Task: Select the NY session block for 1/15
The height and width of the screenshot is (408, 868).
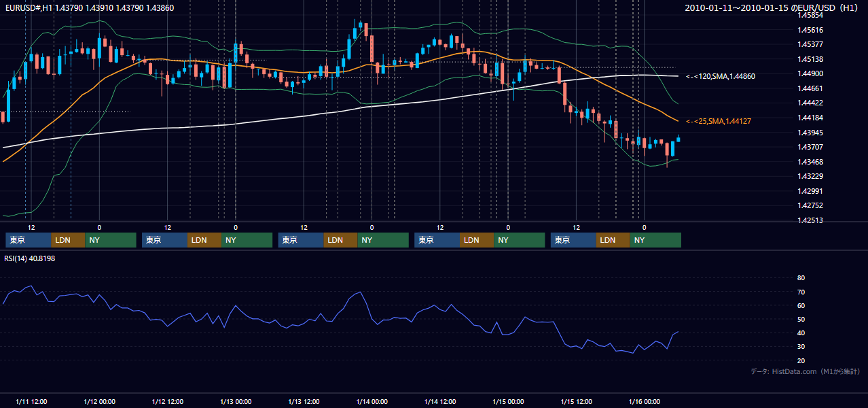Action: [655, 240]
